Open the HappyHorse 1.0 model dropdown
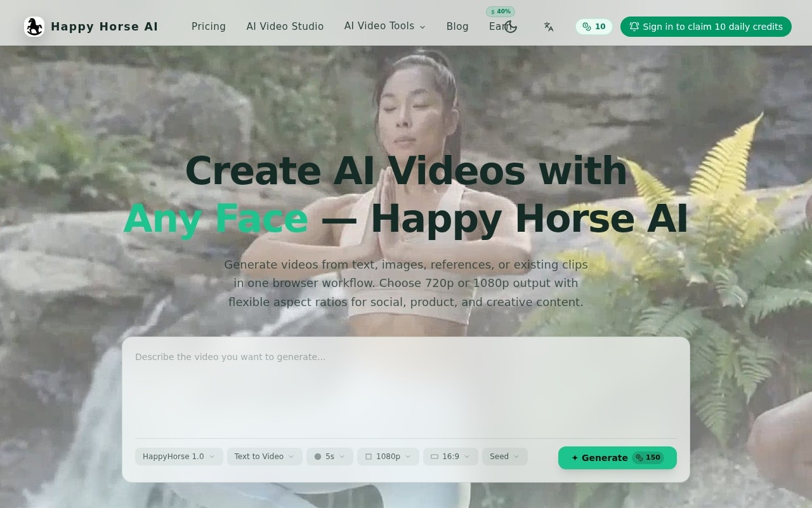 tap(179, 457)
